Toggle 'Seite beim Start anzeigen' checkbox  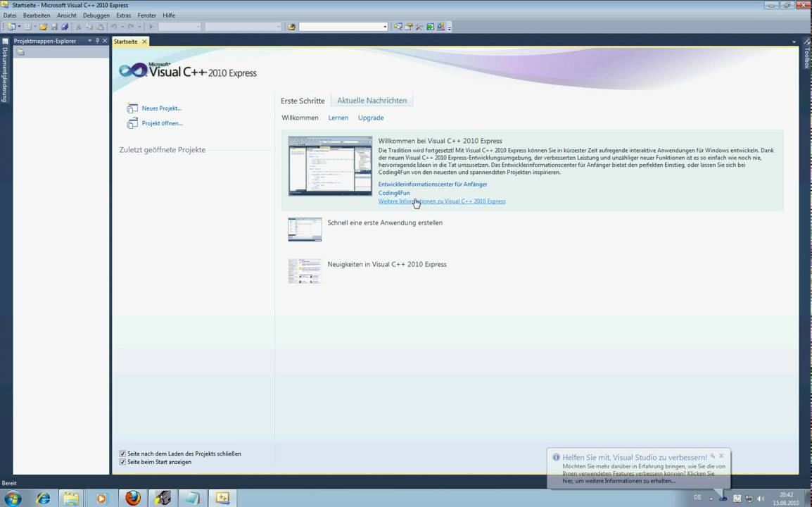coord(122,462)
